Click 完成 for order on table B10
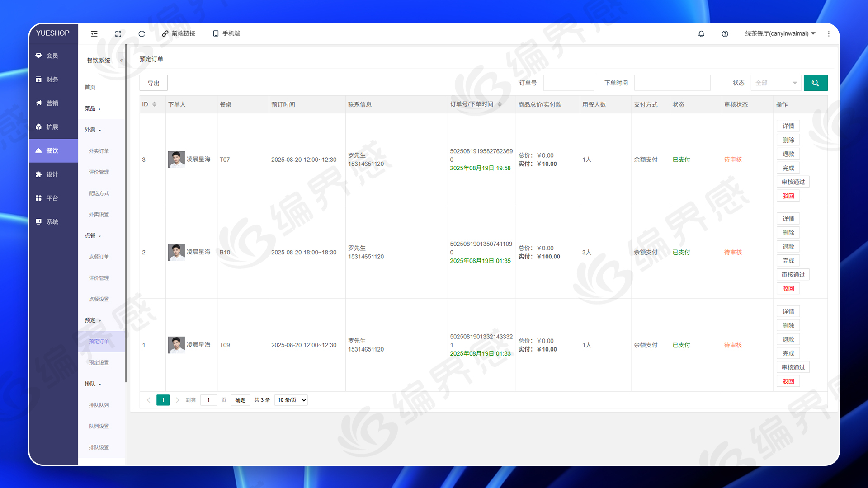The height and width of the screenshot is (488, 868). point(788,261)
